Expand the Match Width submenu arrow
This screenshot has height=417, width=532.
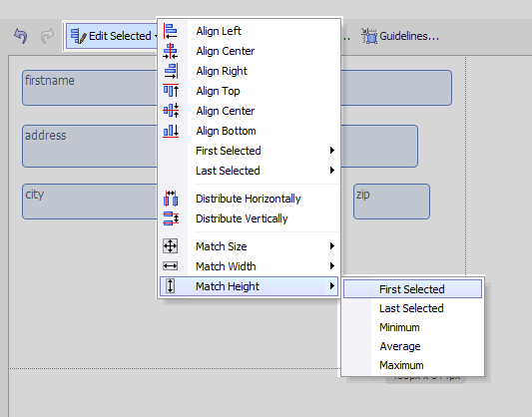click(x=332, y=266)
